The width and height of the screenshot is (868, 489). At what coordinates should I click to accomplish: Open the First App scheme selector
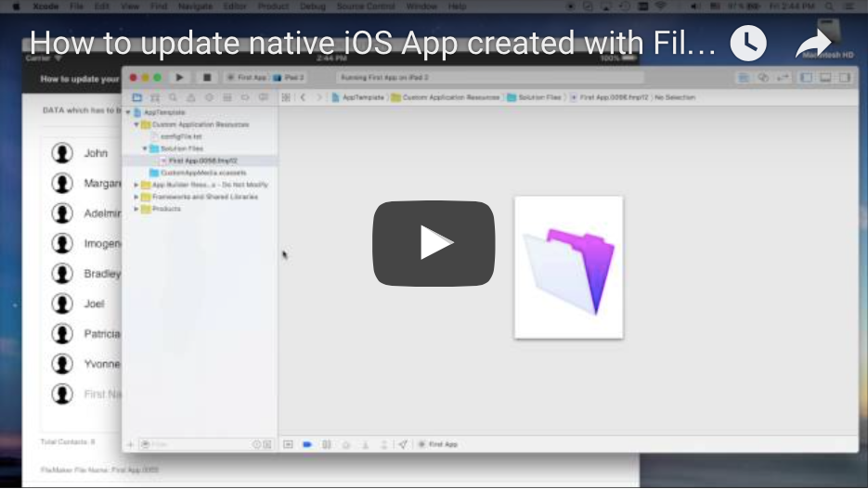tap(247, 77)
